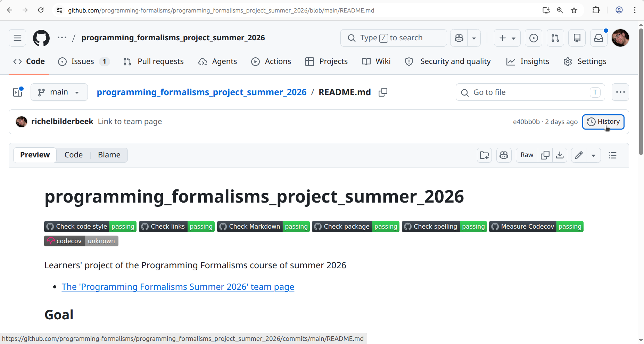This screenshot has width=644, height=344.
Task: Go back in browser history
Action: pos(10,10)
